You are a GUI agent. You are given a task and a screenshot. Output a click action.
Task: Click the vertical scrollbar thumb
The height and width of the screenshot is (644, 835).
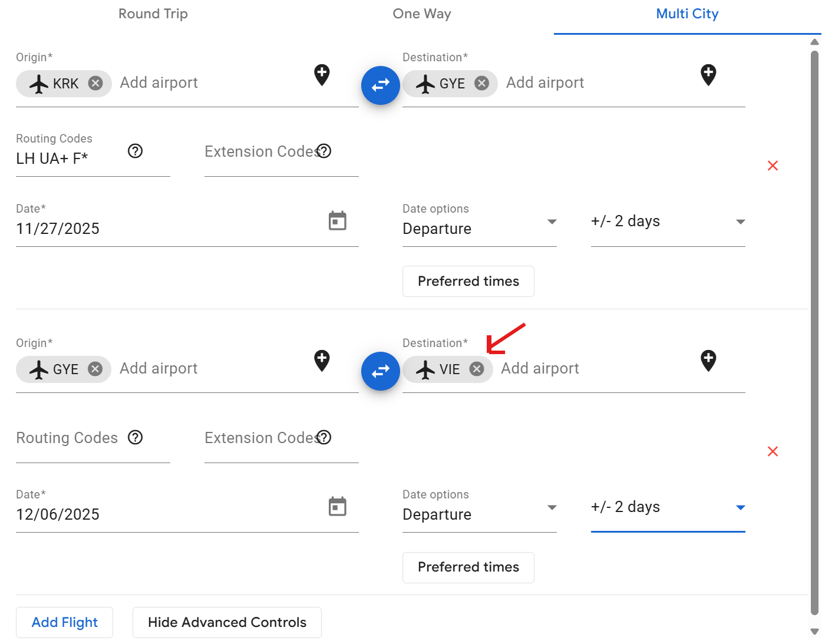click(815, 333)
